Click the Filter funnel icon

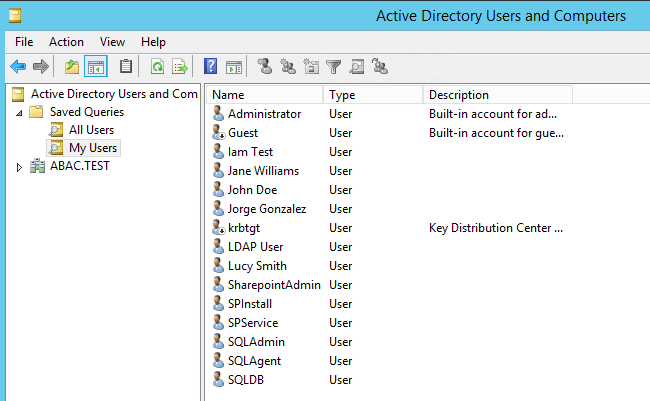(333, 67)
